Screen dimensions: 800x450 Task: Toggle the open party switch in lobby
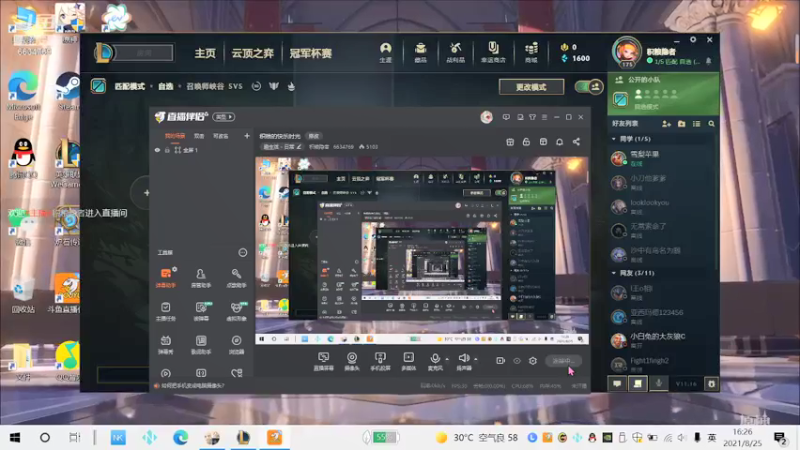pyautogui.click(x=589, y=87)
